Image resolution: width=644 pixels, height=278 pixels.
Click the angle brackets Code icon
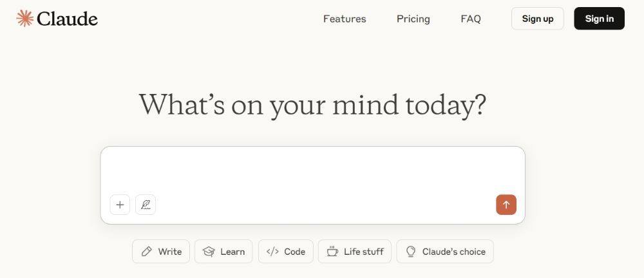point(272,252)
